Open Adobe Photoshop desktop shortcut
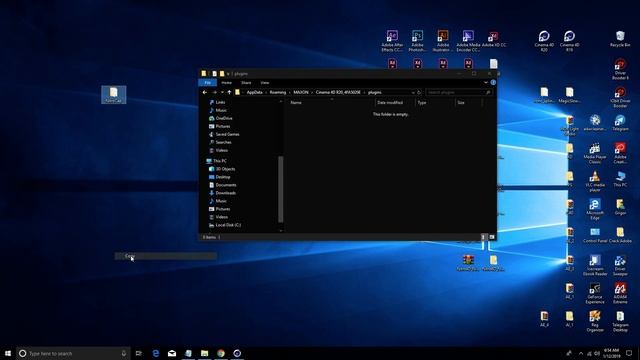Viewport: 640px width, 360px height. point(417,41)
